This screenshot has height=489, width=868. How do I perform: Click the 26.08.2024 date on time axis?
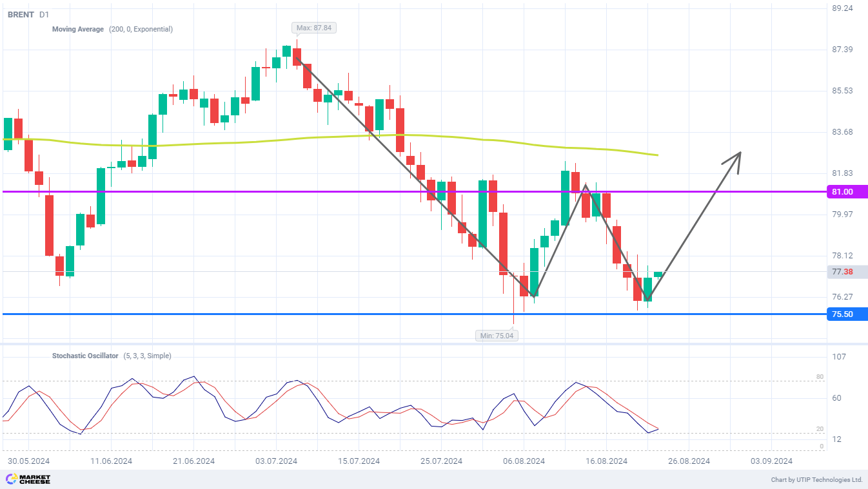click(689, 461)
